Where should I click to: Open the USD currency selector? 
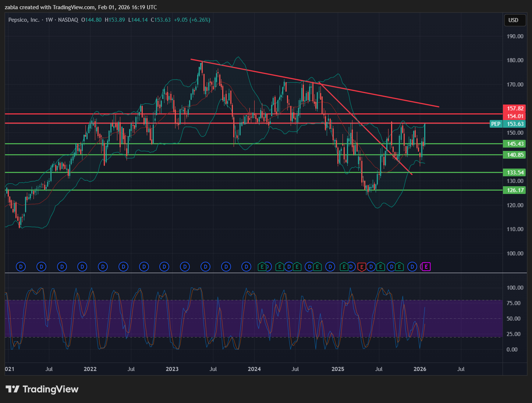513,20
